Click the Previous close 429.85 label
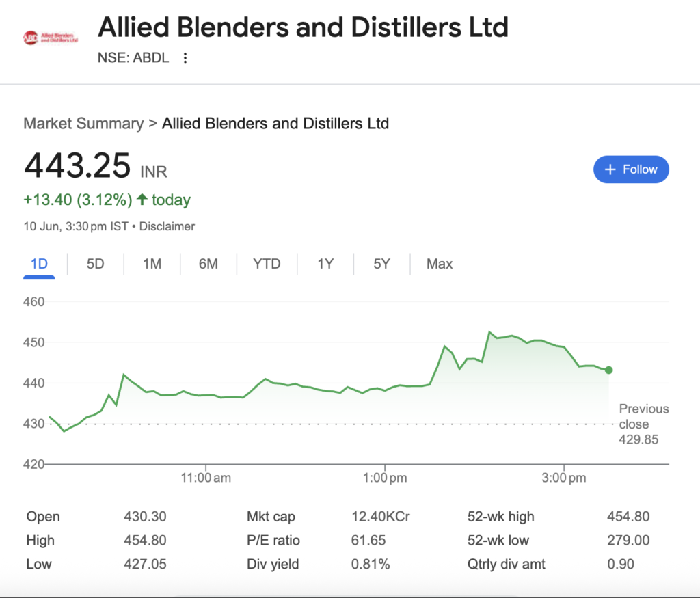This screenshot has width=700, height=598. (643, 424)
